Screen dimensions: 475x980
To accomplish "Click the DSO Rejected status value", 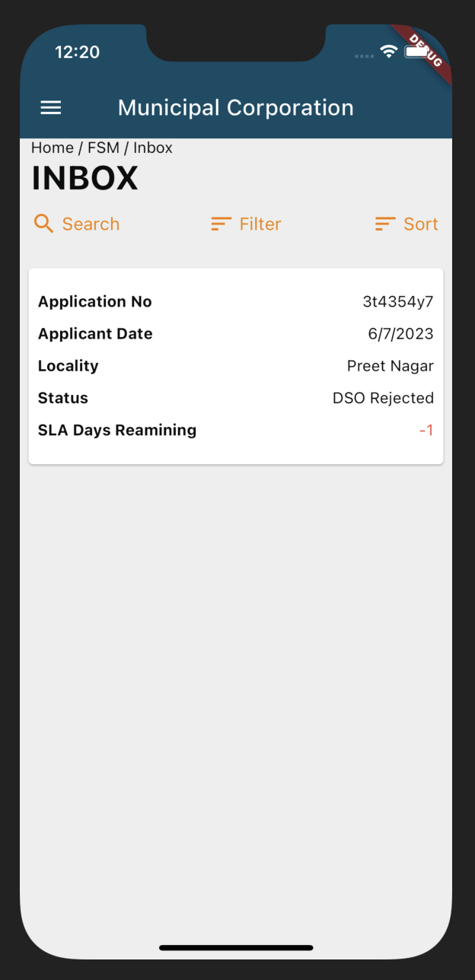I will 383,398.
